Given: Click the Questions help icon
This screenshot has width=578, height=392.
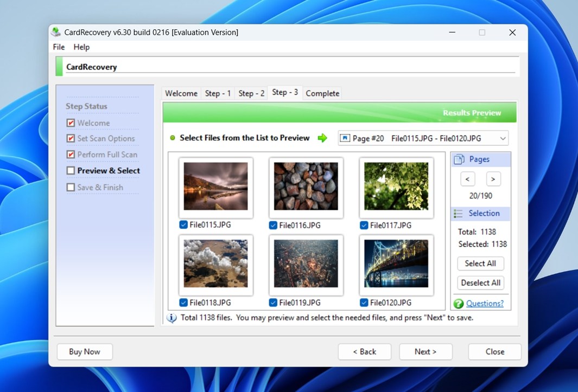Looking at the screenshot, I should click(460, 304).
